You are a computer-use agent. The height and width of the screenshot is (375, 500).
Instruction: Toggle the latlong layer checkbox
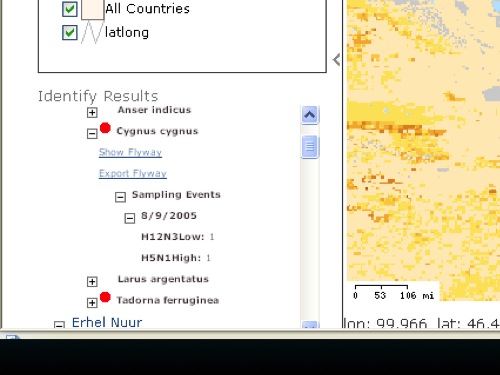coord(70,33)
